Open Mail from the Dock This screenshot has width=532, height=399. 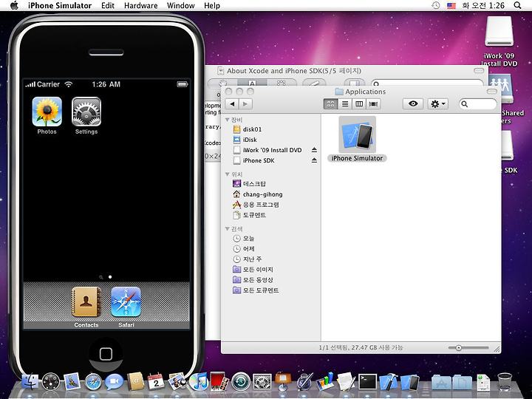click(72, 381)
